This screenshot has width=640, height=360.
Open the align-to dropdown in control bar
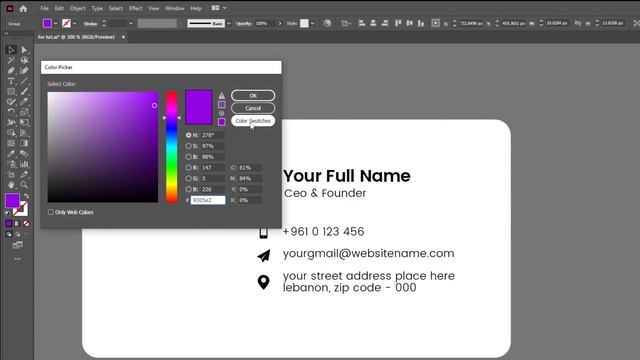pyautogui.click(x=346, y=23)
